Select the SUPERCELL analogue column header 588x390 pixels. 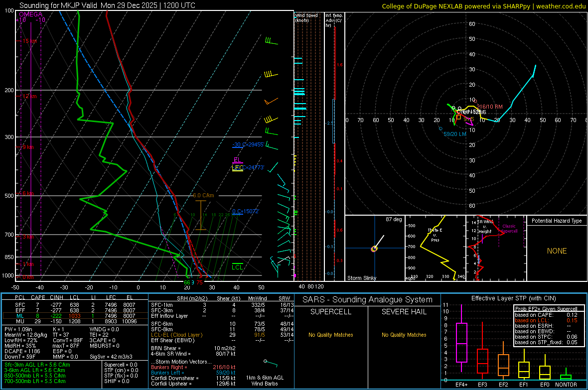(331, 312)
